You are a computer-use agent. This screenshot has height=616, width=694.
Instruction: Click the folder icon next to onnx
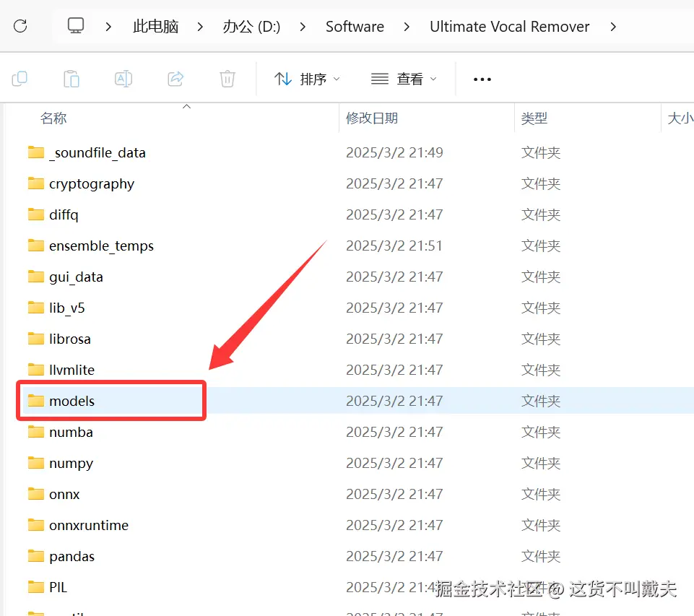(x=36, y=493)
